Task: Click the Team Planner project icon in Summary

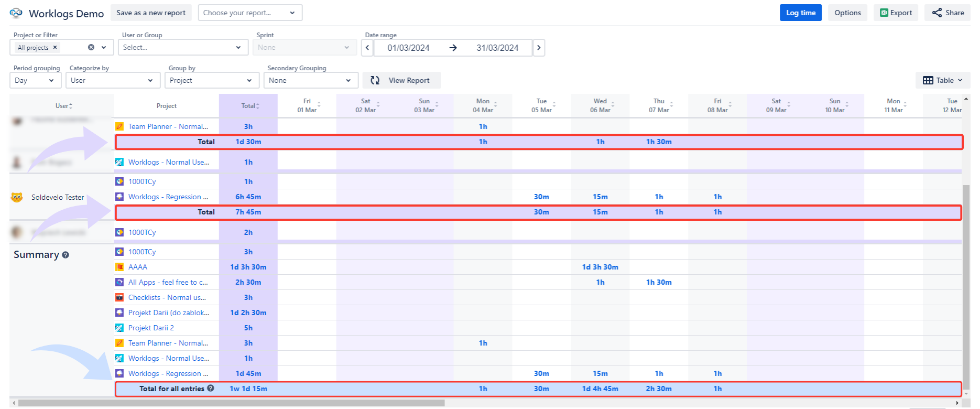Action: click(x=119, y=343)
